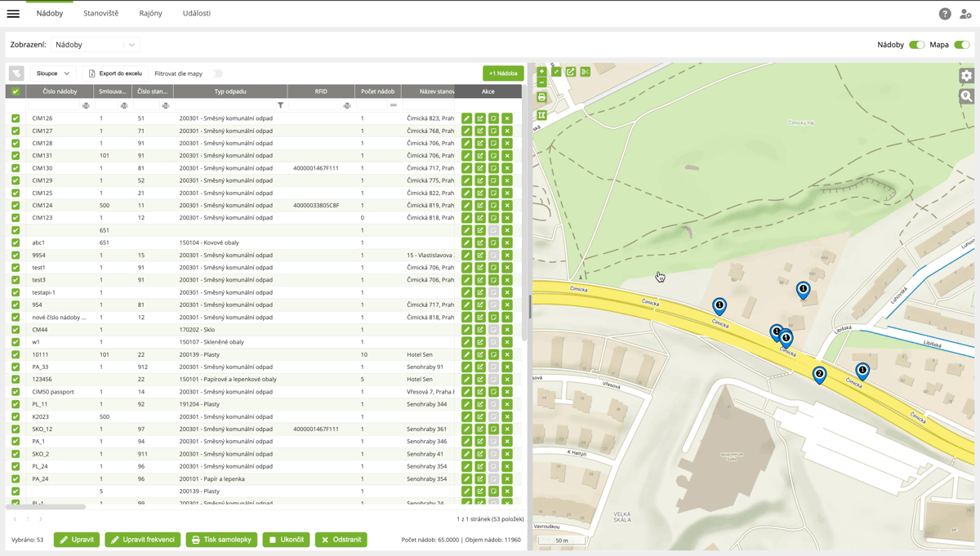Zoom out on the map
Image resolution: width=980 pixels, height=556 pixels.
541,82
